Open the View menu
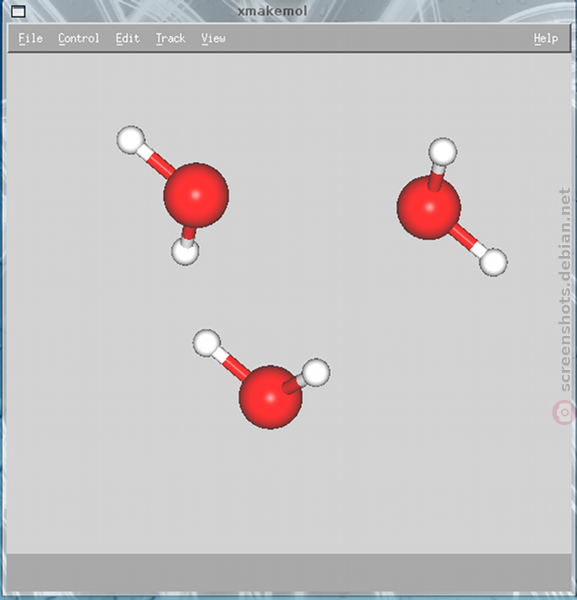Screen dimensions: 577x600 [x=213, y=38]
